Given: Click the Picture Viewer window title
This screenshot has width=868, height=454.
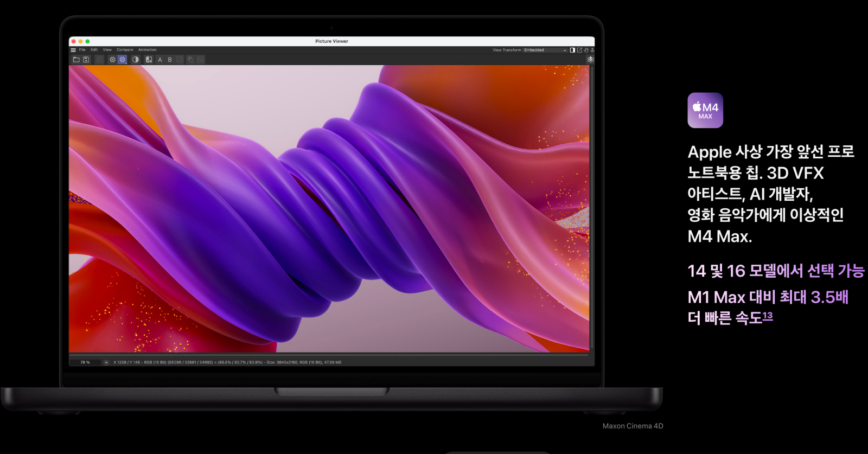Looking at the screenshot, I should (x=331, y=41).
